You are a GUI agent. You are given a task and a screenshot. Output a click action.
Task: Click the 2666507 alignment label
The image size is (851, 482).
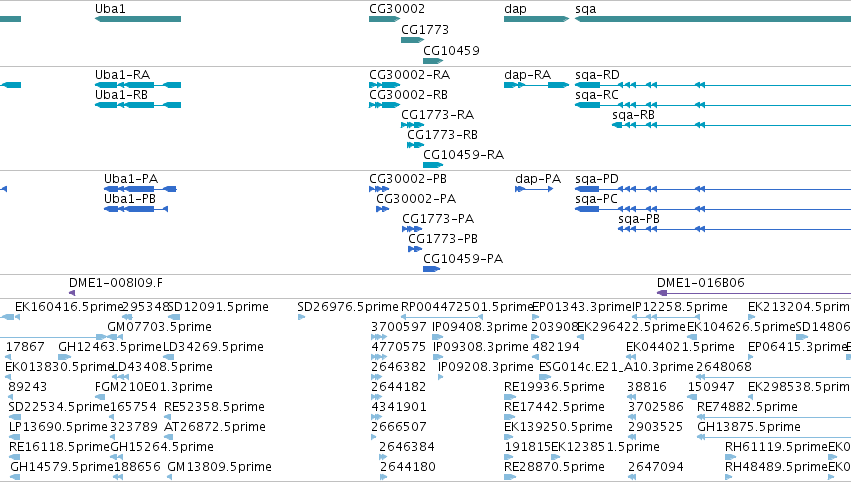pos(399,427)
